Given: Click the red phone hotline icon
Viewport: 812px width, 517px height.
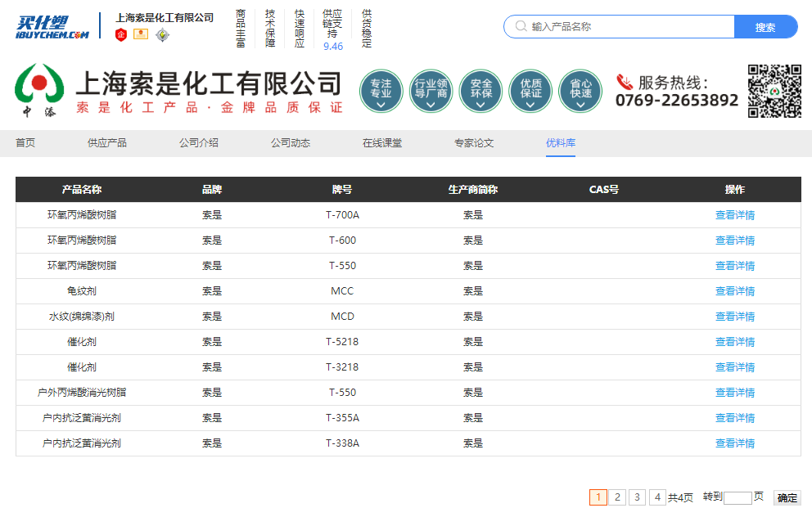Looking at the screenshot, I should [625, 82].
